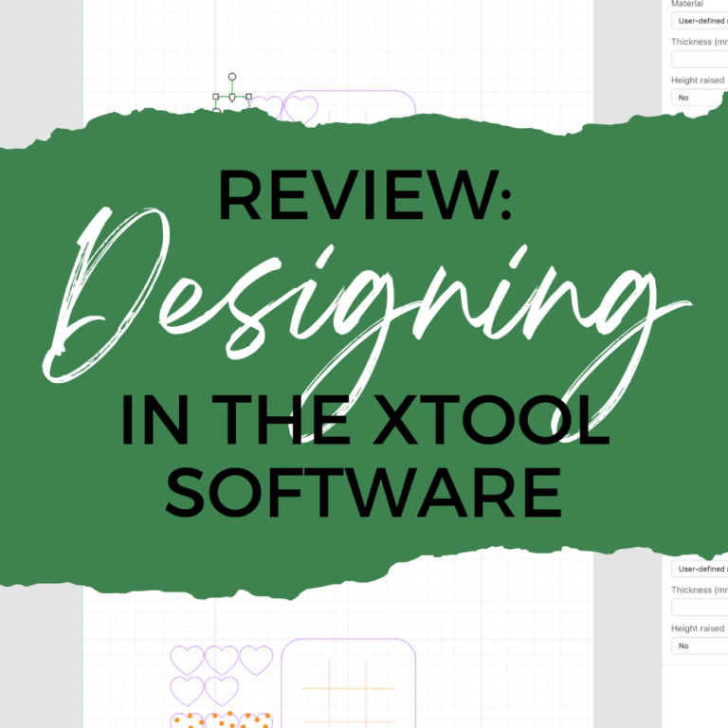Select second heart in the lower canvas's second row
This screenshot has height=728, width=728.
click(222, 691)
